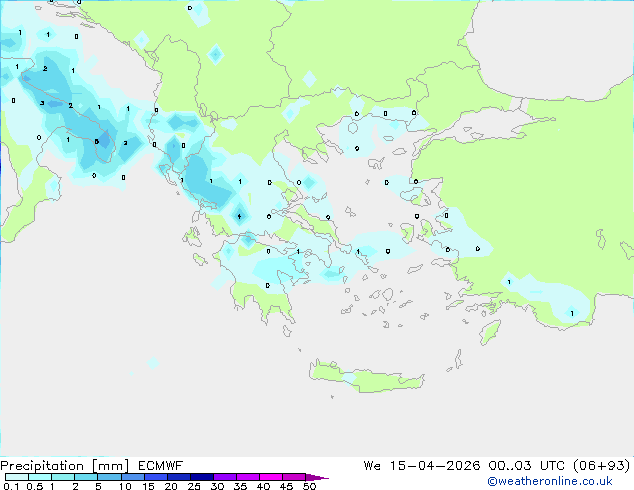Click the 25–30 mm dark navy legend box
Viewport: 634px width, 490px height.
pos(202,477)
